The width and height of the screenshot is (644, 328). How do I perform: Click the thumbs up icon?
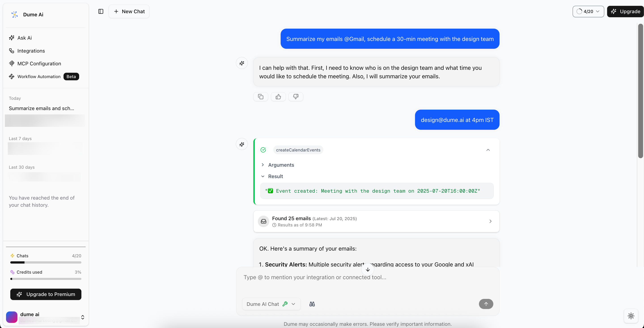click(278, 97)
